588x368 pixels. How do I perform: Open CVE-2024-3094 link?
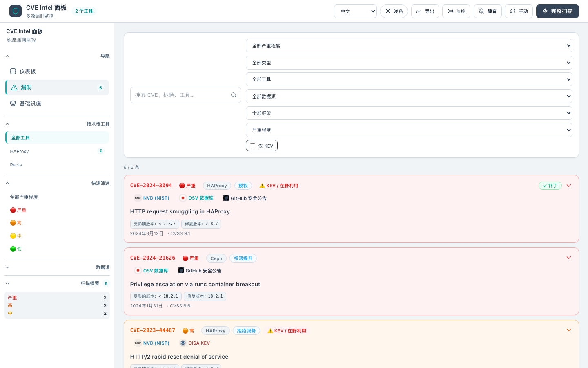pos(151,186)
